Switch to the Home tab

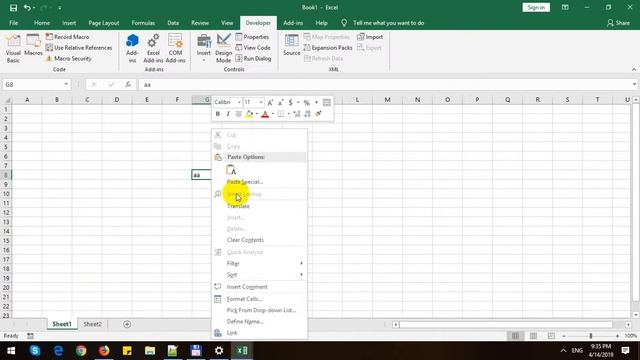[42, 23]
